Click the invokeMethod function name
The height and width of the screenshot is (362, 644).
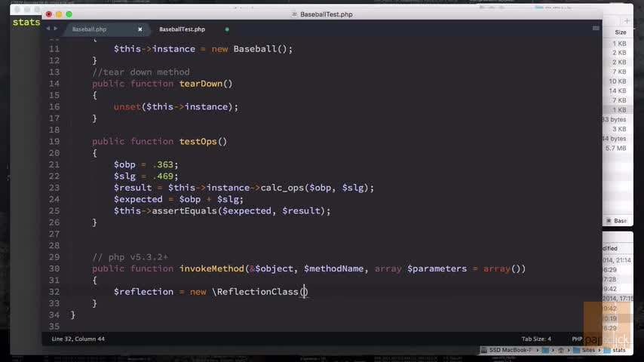[x=212, y=268]
